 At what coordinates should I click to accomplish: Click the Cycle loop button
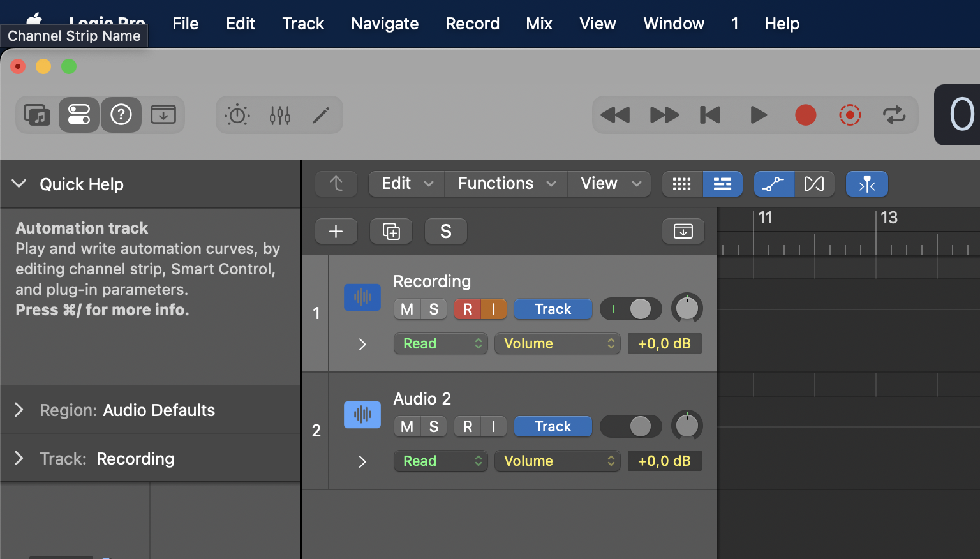pyautogui.click(x=894, y=115)
